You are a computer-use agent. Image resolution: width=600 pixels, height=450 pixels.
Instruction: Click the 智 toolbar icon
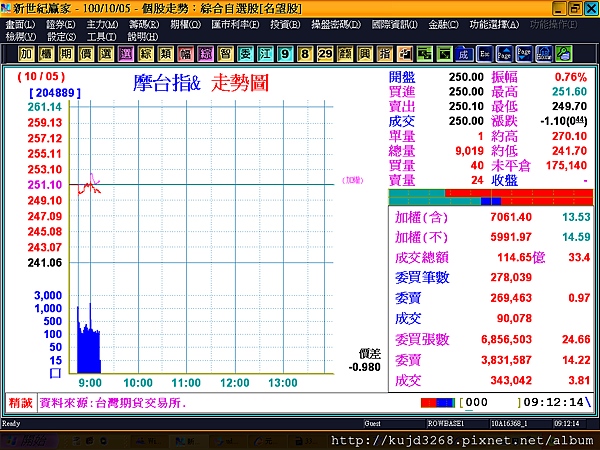coord(225,54)
